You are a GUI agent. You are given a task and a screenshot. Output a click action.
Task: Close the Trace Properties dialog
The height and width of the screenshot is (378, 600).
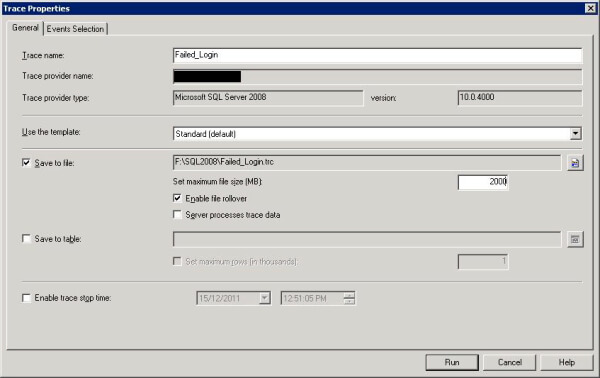590,8
